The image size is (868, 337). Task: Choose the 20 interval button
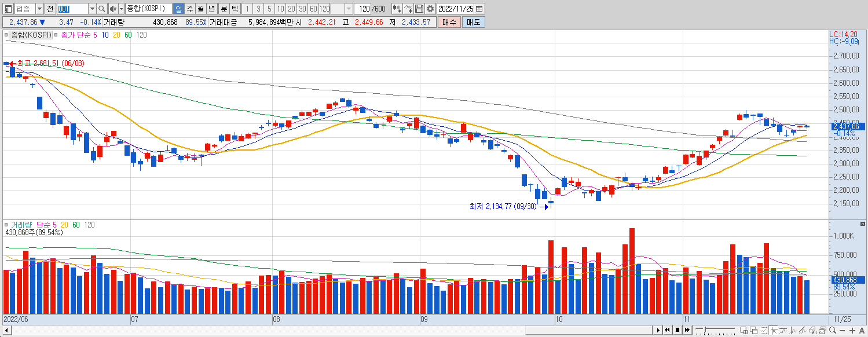coord(291,9)
